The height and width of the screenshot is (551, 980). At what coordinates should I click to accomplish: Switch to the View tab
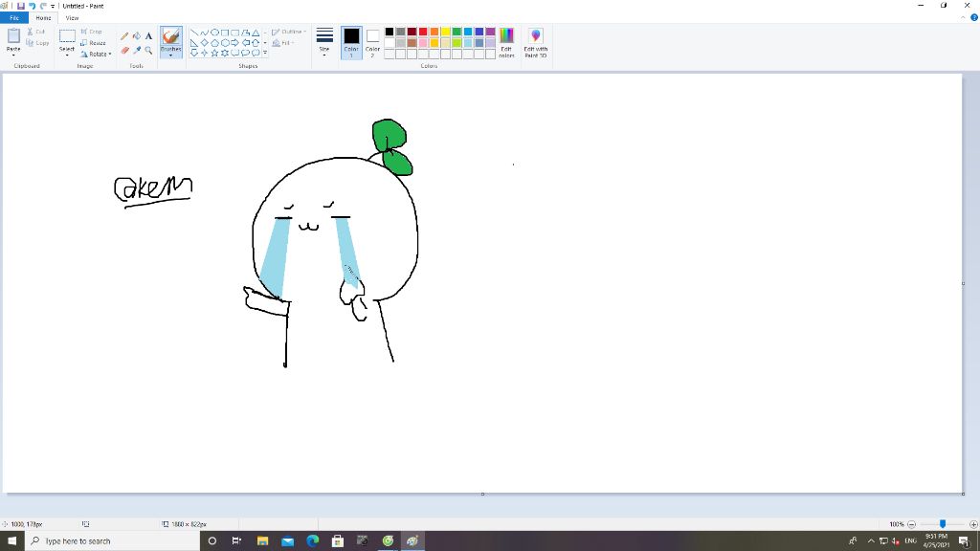pos(72,18)
